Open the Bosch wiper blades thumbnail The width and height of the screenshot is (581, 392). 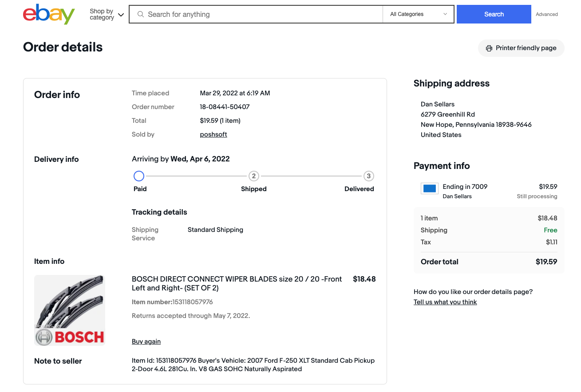pyautogui.click(x=70, y=310)
